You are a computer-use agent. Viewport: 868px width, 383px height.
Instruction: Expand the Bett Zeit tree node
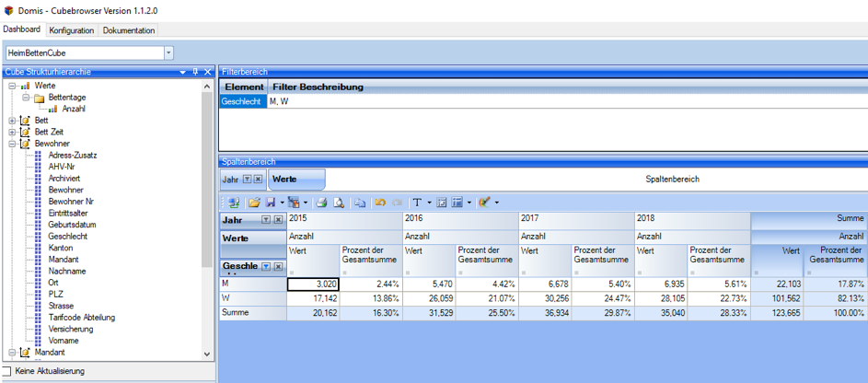[12, 133]
